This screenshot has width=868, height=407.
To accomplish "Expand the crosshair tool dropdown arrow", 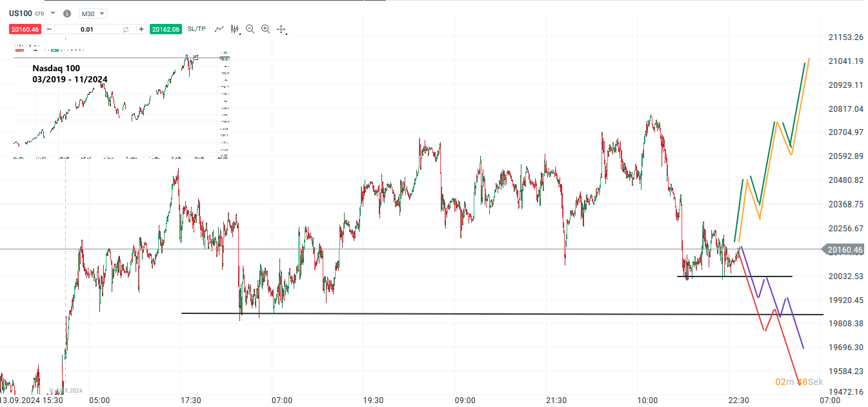I will click(287, 32).
